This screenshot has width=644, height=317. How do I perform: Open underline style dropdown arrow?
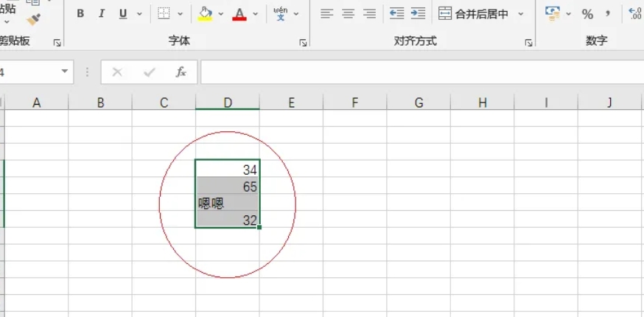tap(139, 14)
